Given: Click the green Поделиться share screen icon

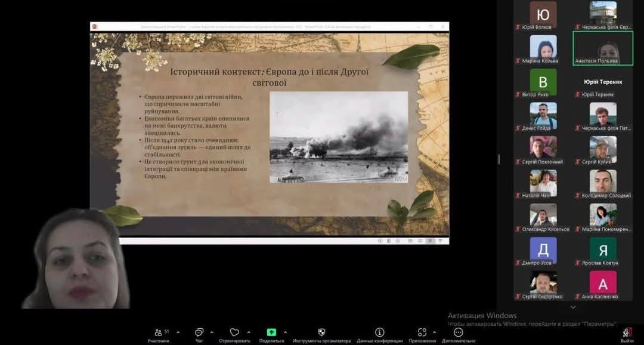Looking at the screenshot, I should point(271,332).
